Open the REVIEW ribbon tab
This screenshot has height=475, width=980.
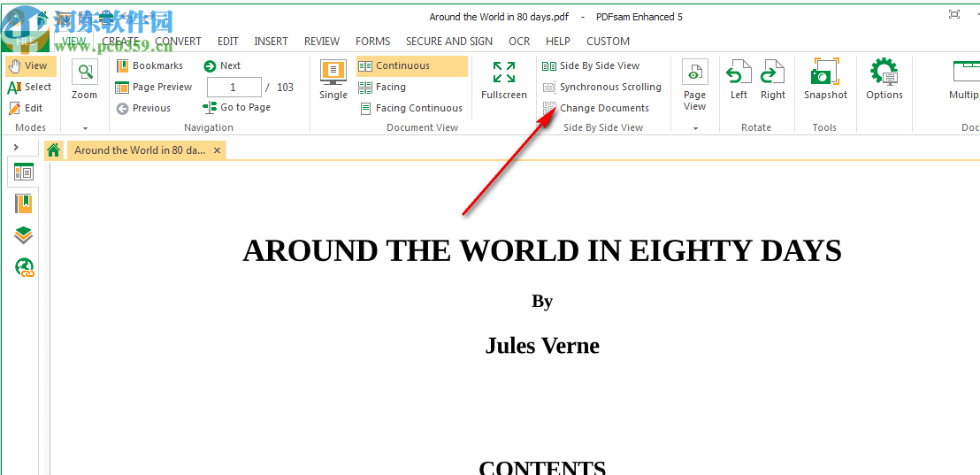pyautogui.click(x=322, y=42)
